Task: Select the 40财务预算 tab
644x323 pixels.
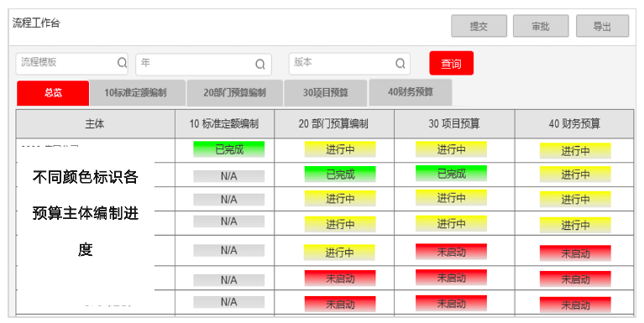Action: [x=411, y=92]
